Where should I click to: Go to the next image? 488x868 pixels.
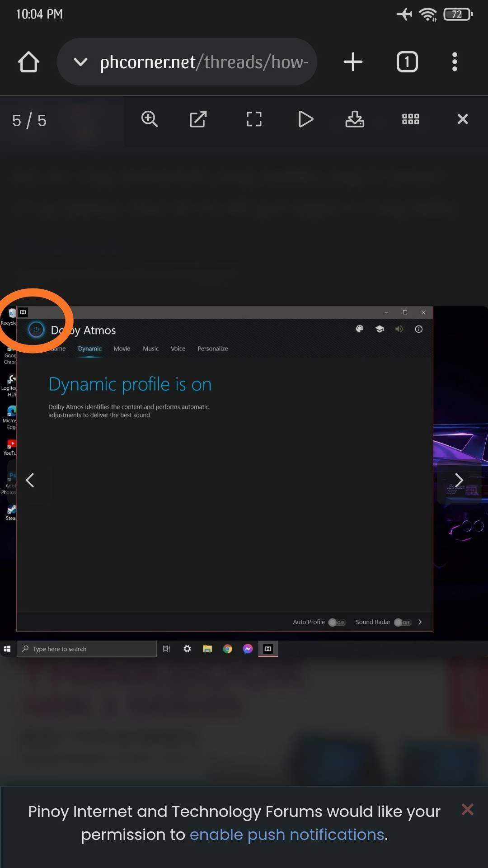click(459, 480)
